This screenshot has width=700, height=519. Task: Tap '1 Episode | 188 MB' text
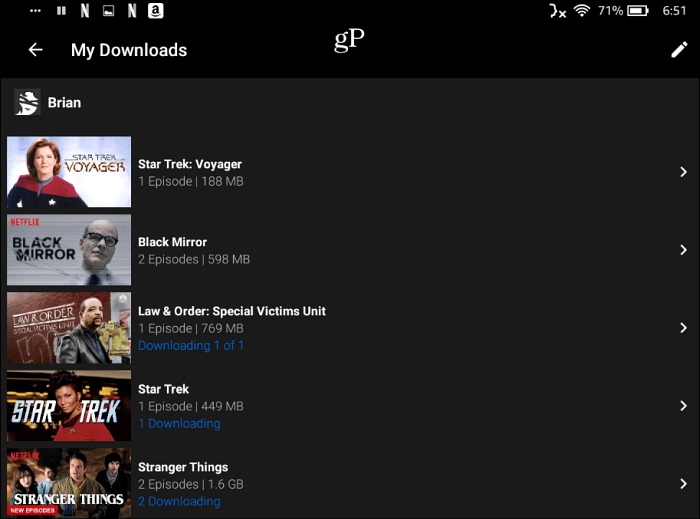(x=191, y=182)
